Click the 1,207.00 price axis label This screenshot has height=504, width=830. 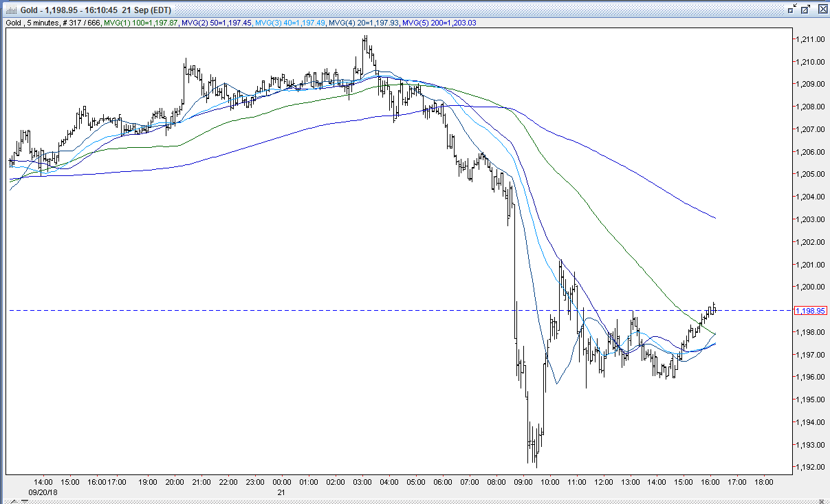point(810,129)
